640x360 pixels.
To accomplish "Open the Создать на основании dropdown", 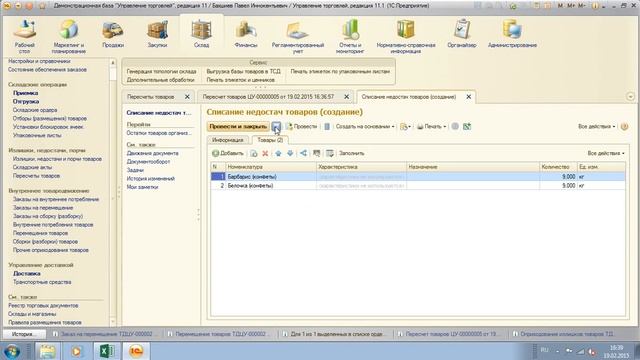I will coord(365,127).
